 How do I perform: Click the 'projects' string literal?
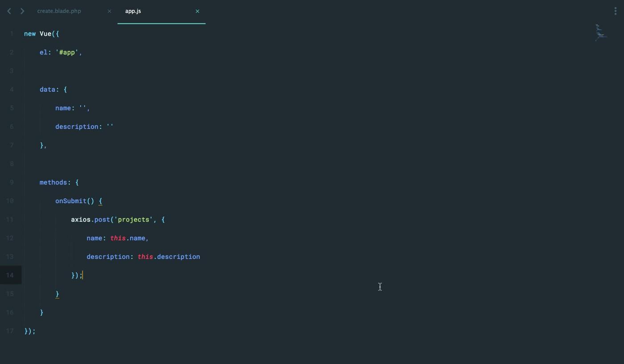[133, 220]
